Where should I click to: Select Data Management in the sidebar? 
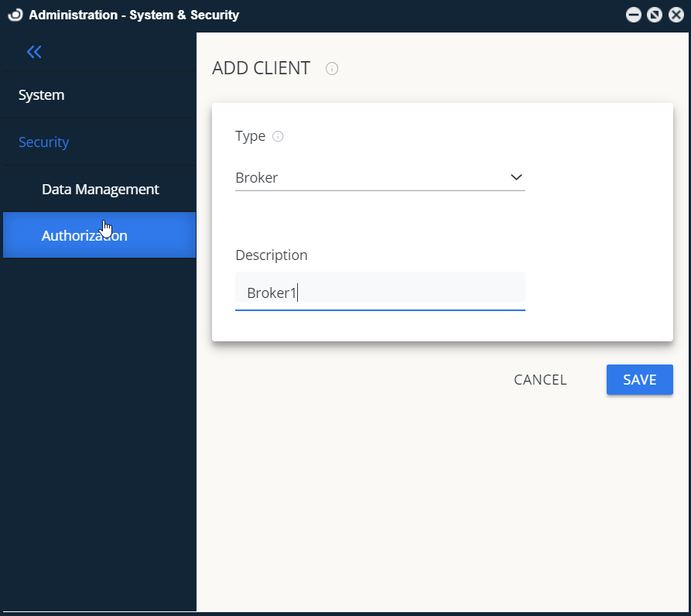coord(101,189)
